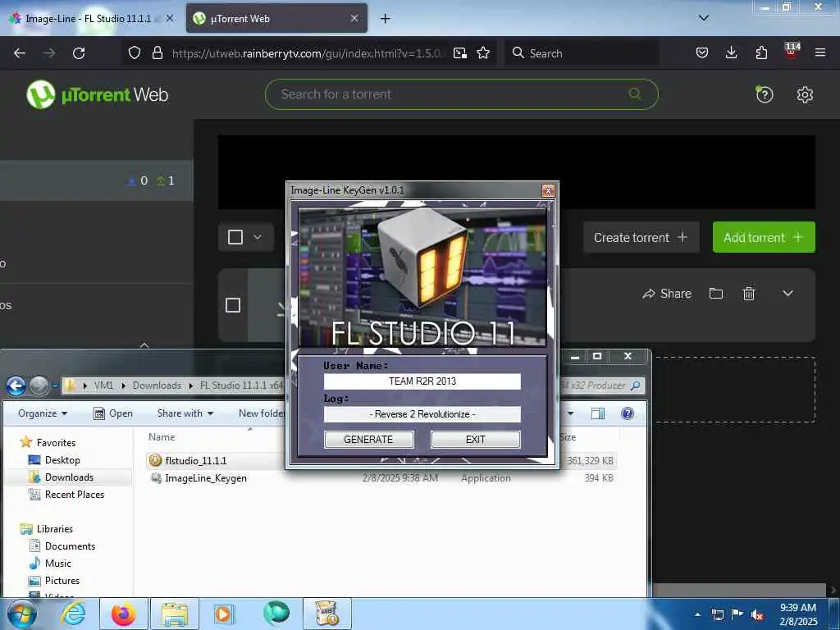The image size is (840, 630).
Task: Open Internet Explorer from the taskbar
Action: coord(73,614)
